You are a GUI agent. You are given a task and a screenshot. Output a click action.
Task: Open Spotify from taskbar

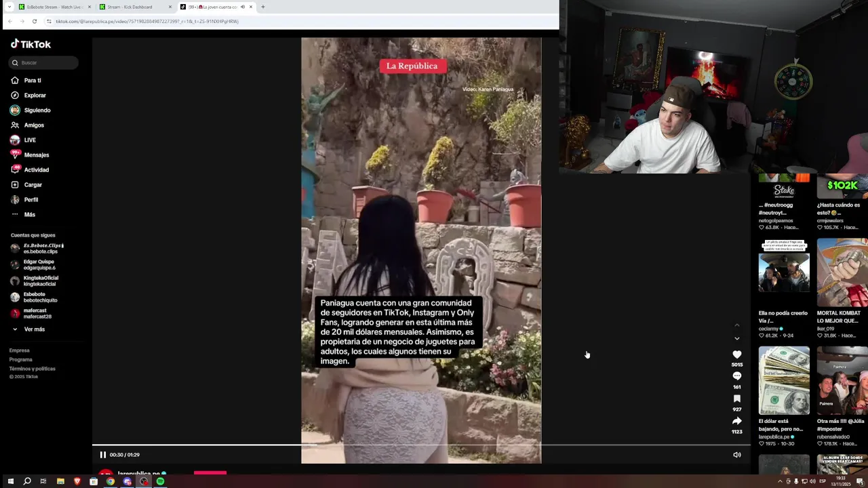160,481
